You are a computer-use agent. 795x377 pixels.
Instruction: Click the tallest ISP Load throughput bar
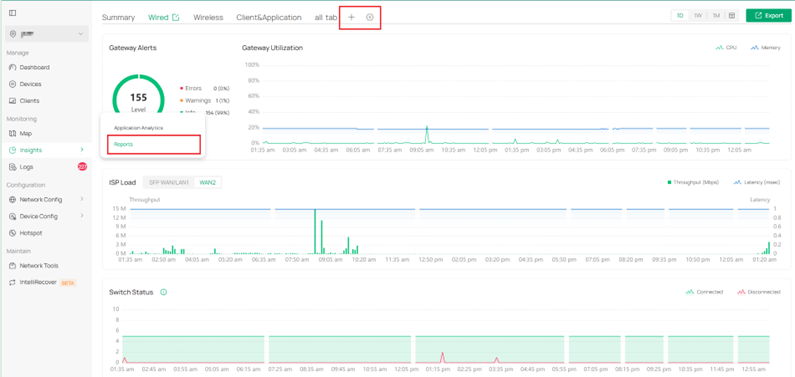(x=315, y=231)
